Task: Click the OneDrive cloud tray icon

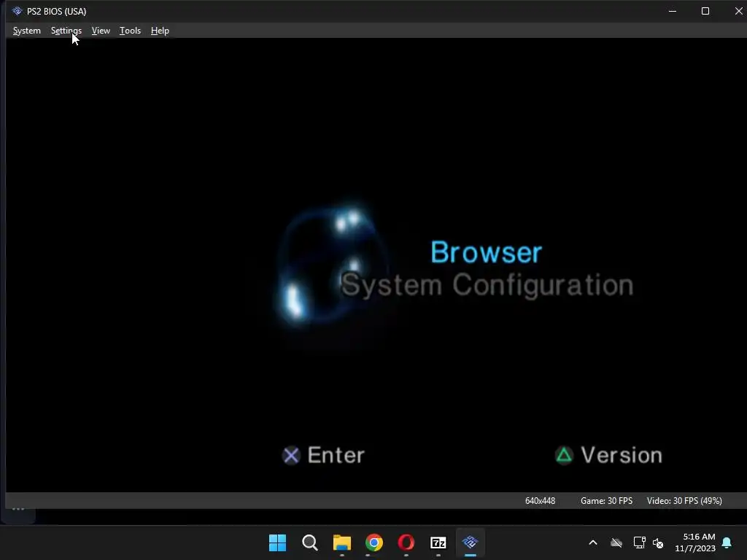Action: tap(616, 542)
